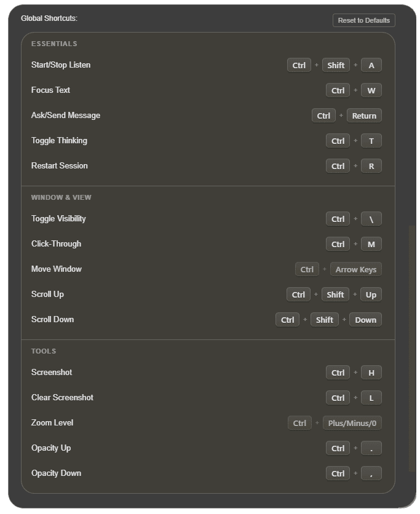Click the W key badge for Focus Text
Viewport: 420px width, 514px height.
(371, 90)
